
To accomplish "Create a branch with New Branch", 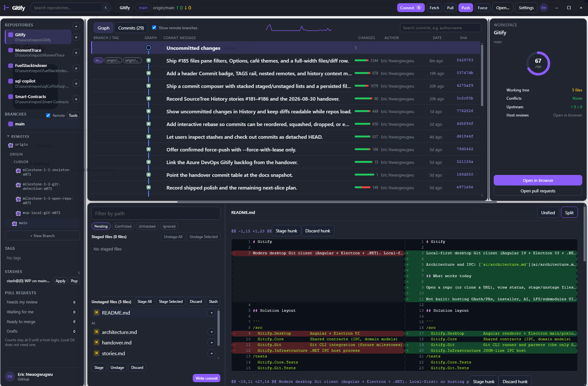I will (x=42, y=236).
